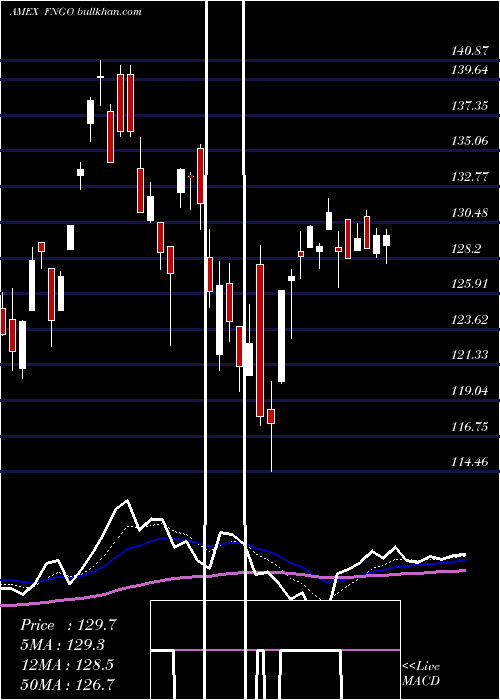The height and width of the screenshot is (700, 500).
Task: Click the 132.77 price level label
Action: (470, 177)
